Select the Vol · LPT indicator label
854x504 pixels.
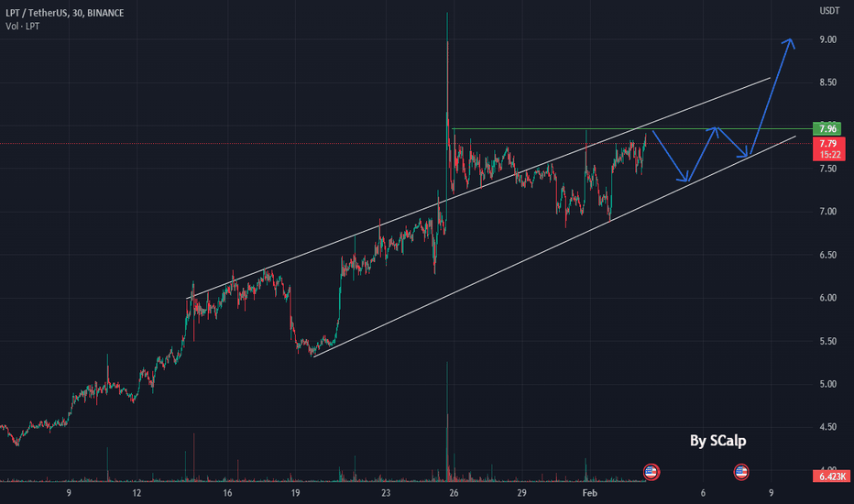coord(22,27)
